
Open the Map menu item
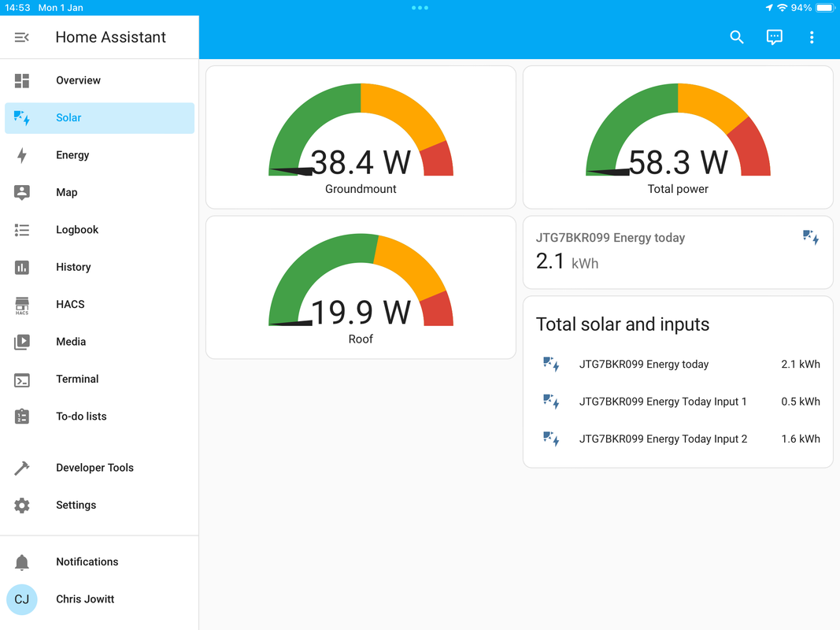click(100, 192)
